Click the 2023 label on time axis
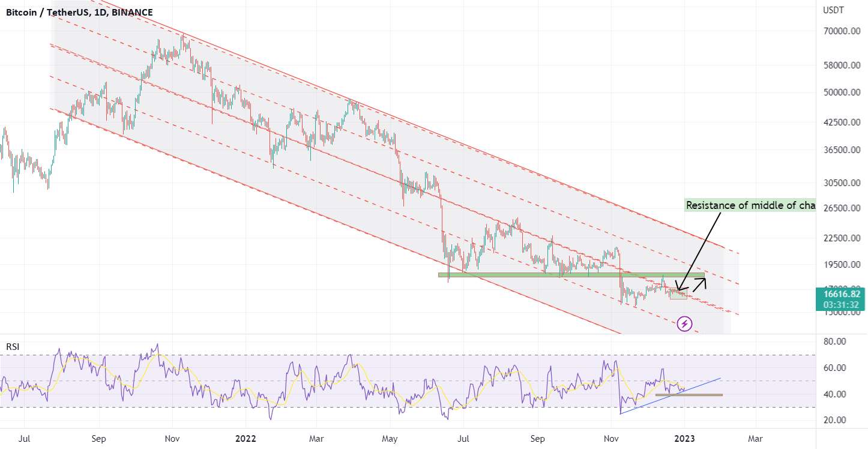 click(x=684, y=439)
